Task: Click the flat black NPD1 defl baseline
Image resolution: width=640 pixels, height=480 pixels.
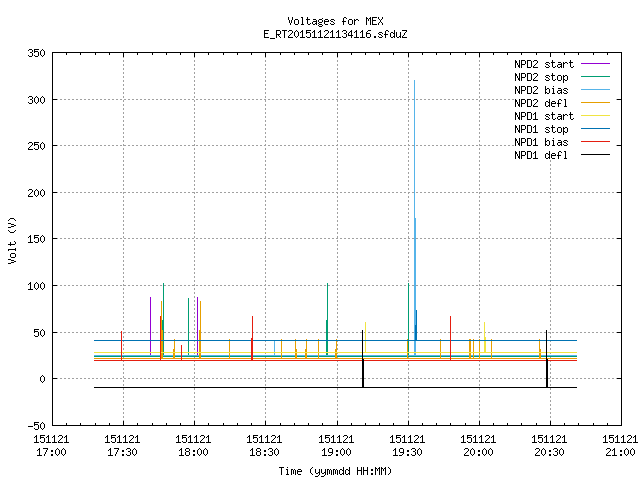Action: [x=336, y=387]
